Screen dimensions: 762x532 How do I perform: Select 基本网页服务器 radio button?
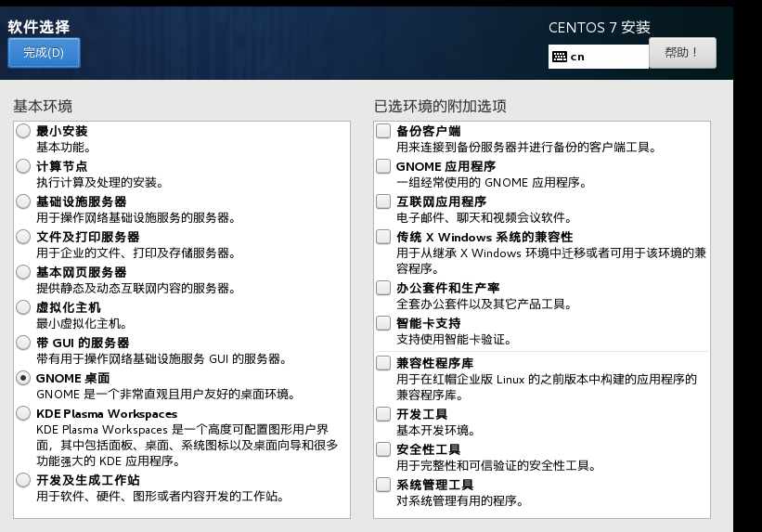(x=23, y=272)
